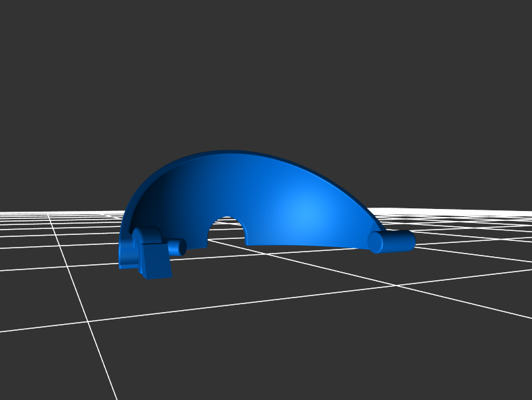
Task: Select the small left cylinder pin
Action: pyautogui.click(x=176, y=248)
